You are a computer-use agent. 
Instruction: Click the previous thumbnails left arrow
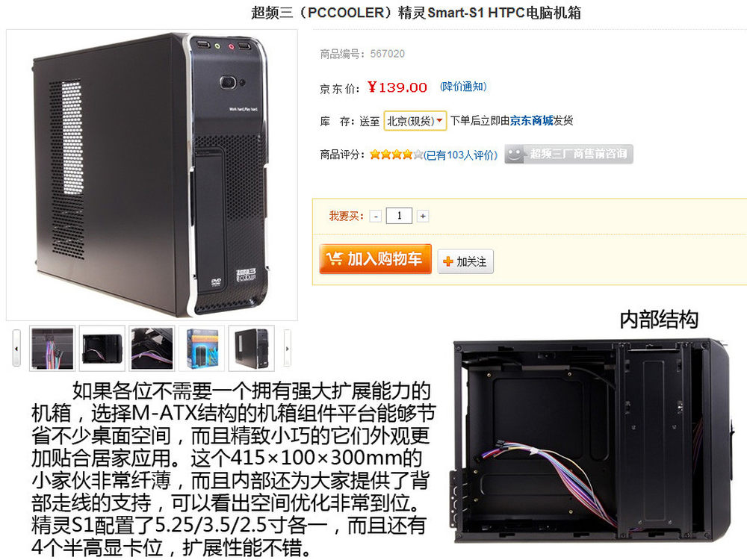(x=16, y=349)
